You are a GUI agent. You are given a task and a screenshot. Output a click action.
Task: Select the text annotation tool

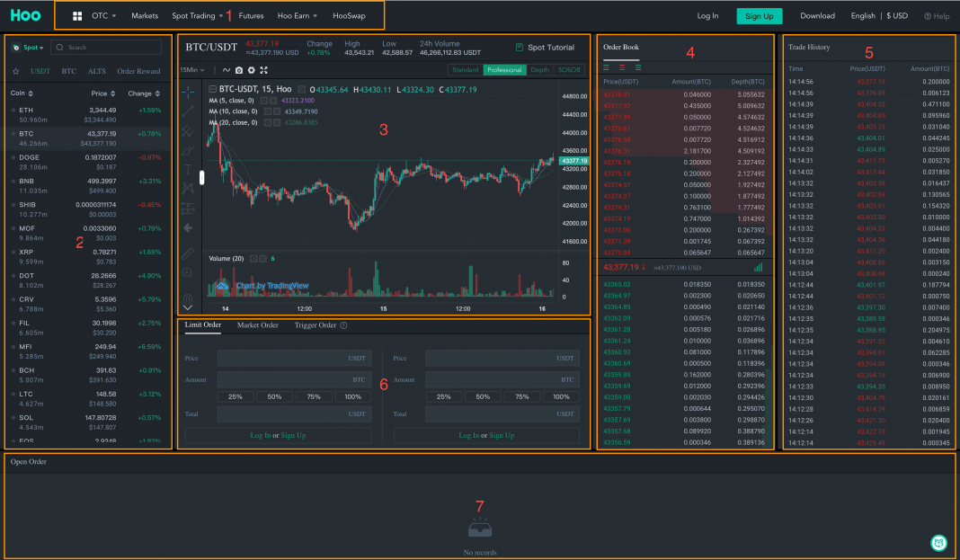pyautogui.click(x=188, y=170)
